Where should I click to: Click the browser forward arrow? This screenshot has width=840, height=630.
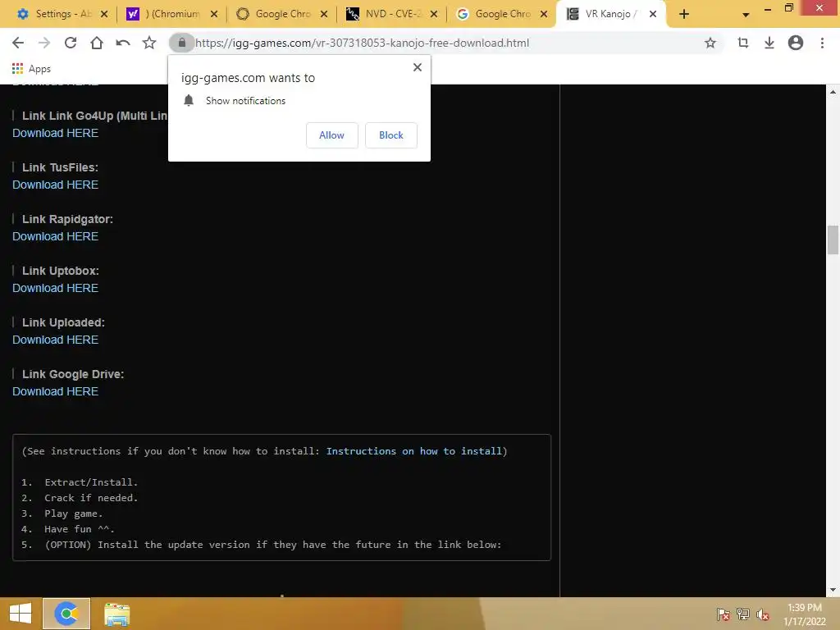point(44,43)
